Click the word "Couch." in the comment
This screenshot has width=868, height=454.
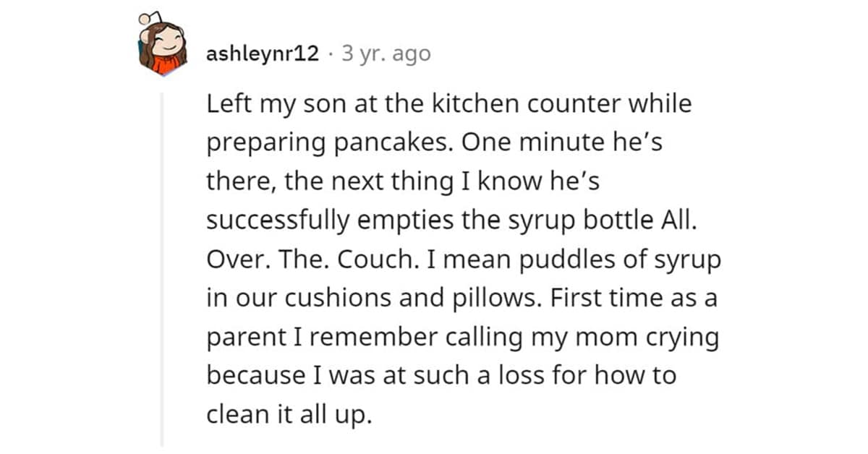tap(383, 260)
